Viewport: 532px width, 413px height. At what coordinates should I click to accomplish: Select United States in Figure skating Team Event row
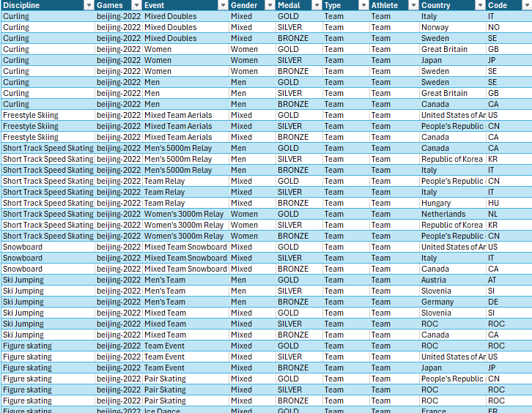pos(453,357)
